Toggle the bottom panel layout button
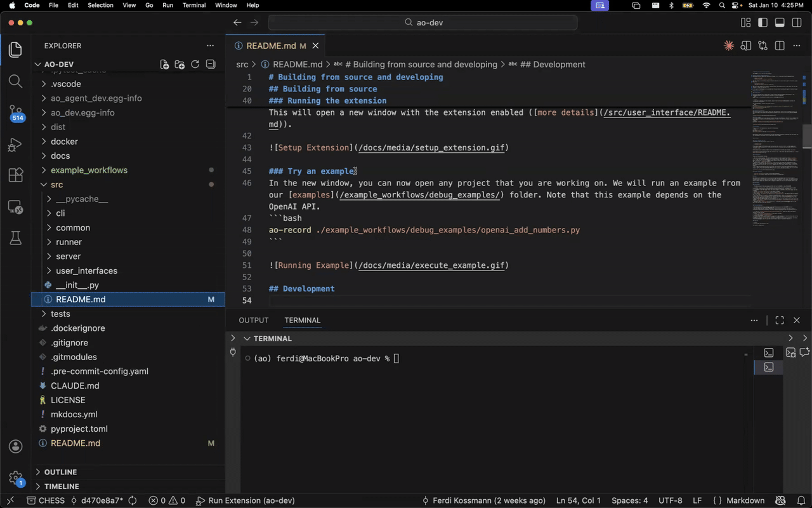Screen dimensions: 812x508 click(x=780, y=23)
